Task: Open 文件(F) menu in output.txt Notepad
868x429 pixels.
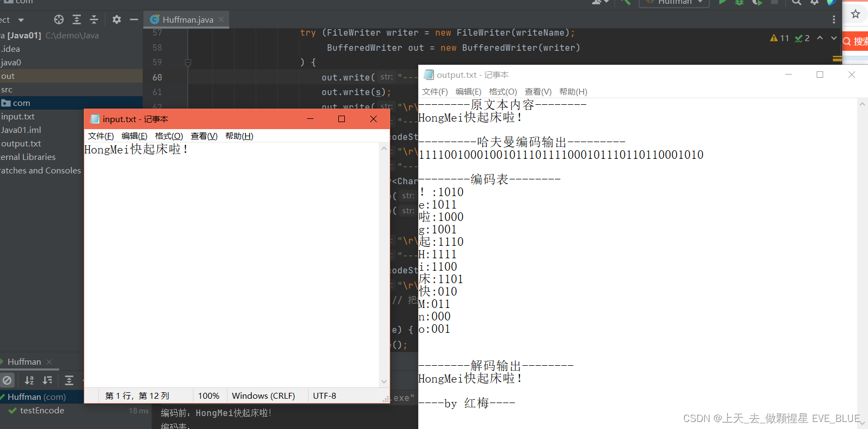Action: coord(435,92)
